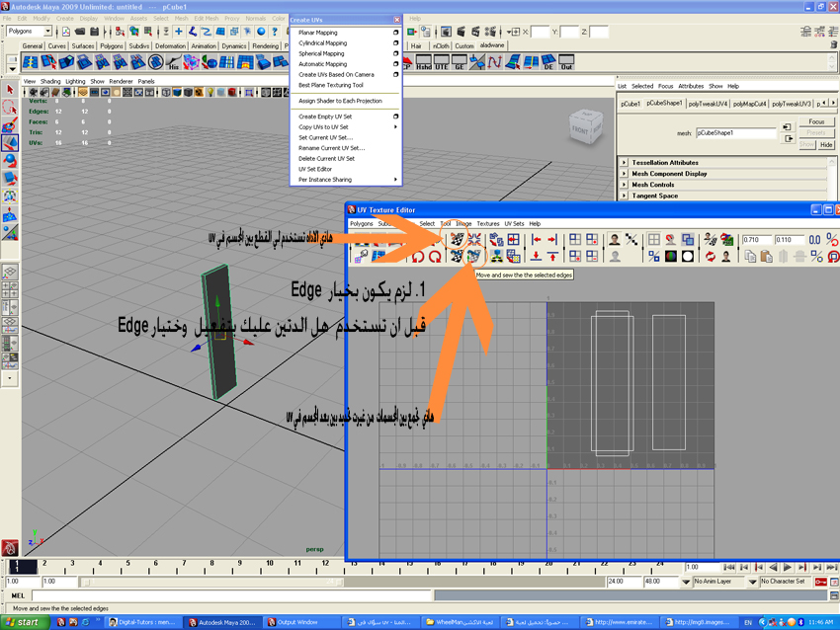Choose Planar Mapping from Create UVs menu
Screen dimensions: 840x630
pyautogui.click(x=317, y=33)
